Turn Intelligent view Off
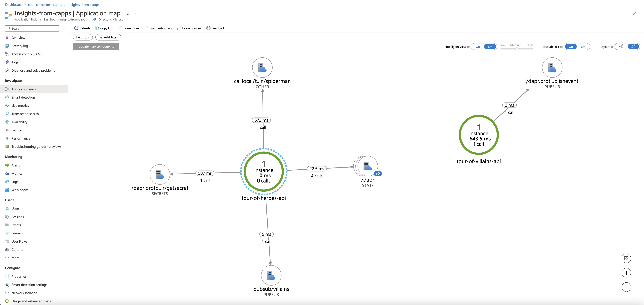644x305 pixels. [490, 47]
